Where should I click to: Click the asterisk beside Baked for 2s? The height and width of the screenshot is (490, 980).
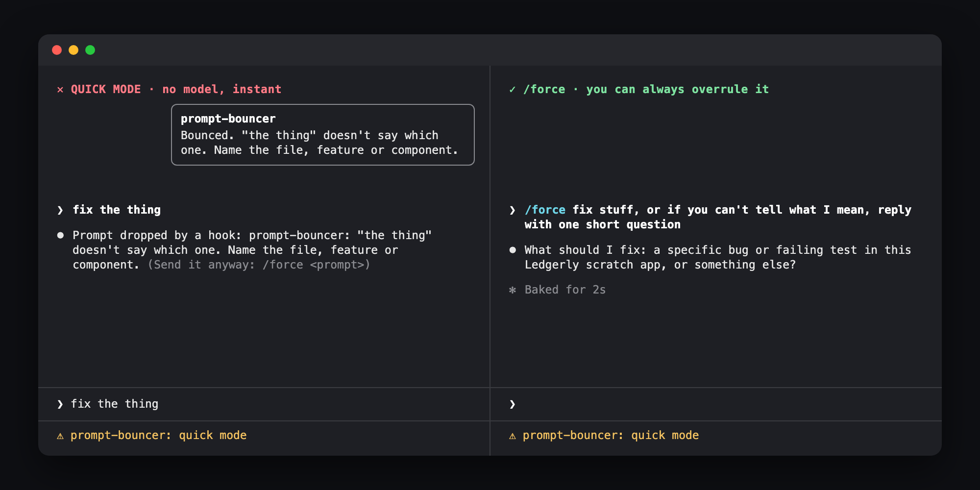[513, 290]
